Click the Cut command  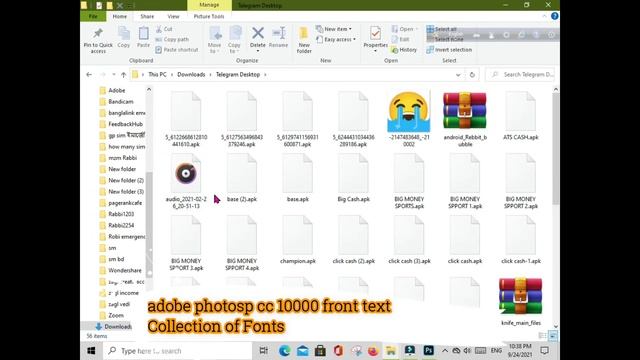pos(164,29)
